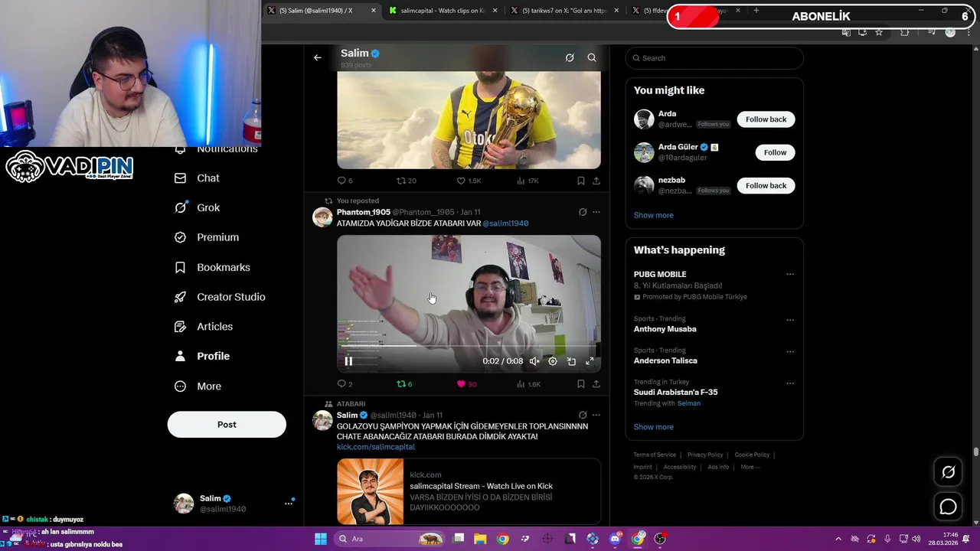Screen dimensions: 980x551
Task: Close the Salim (@saliml1940) / X tab
Action: point(374,11)
